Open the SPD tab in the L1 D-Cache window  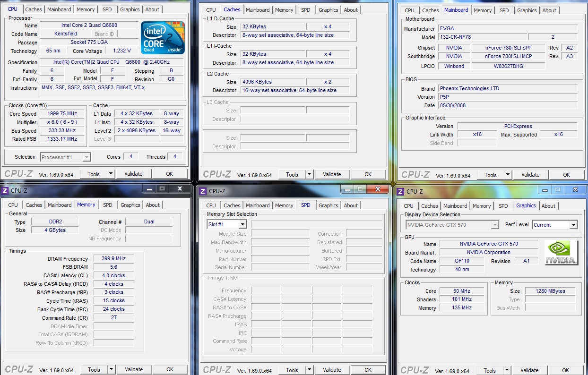click(x=306, y=10)
